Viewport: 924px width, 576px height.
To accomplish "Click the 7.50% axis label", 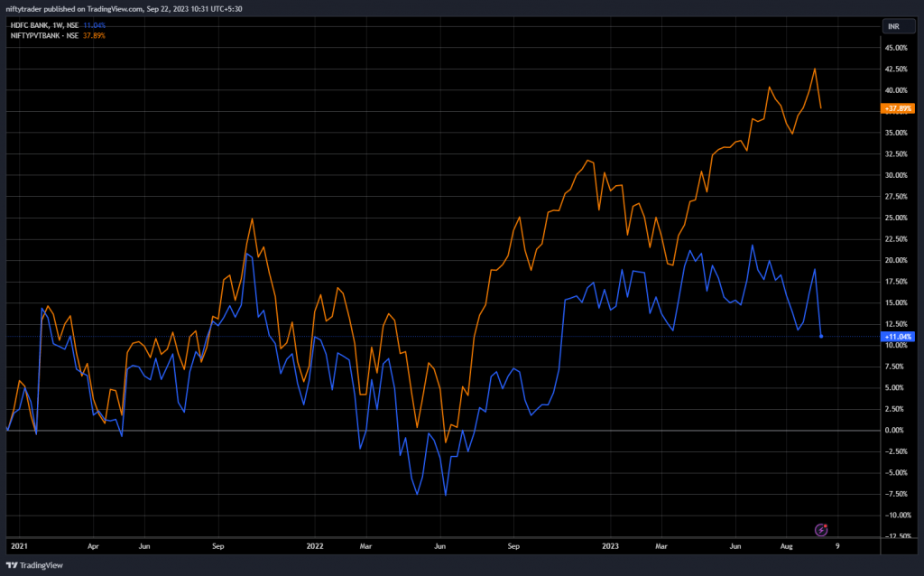I will 894,367.
